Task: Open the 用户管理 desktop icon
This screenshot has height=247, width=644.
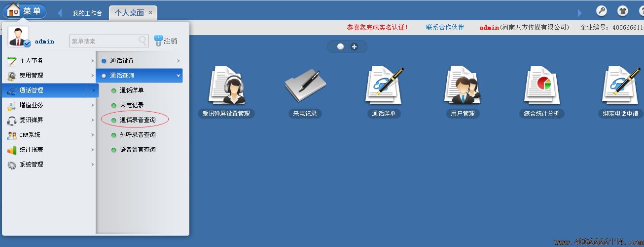Action: click(x=462, y=86)
